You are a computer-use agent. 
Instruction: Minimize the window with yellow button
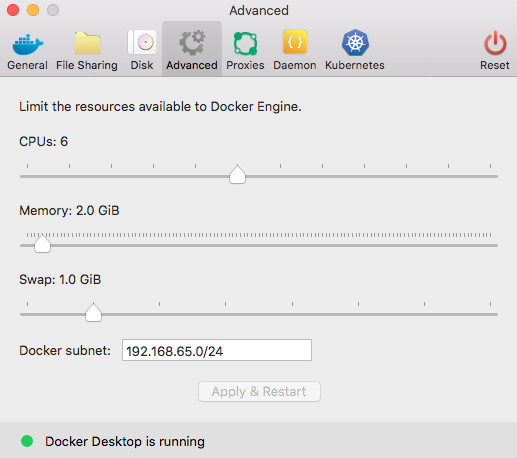[x=33, y=10]
